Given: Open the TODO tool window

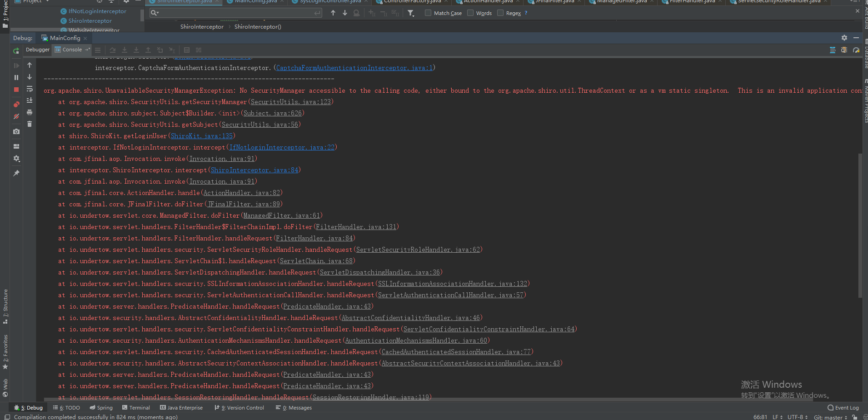Looking at the screenshot, I should [66, 408].
